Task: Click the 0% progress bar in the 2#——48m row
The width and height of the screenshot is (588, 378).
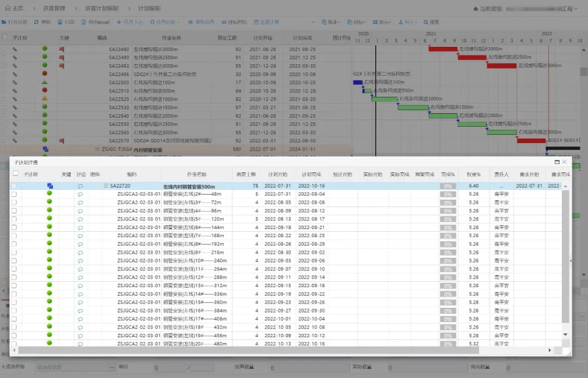Action: pos(448,194)
